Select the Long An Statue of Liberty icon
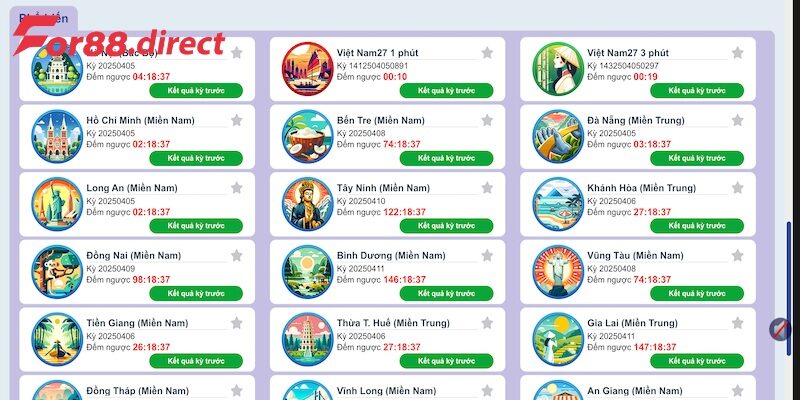The height and width of the screenshot is (400, 800). click(57, 204)
